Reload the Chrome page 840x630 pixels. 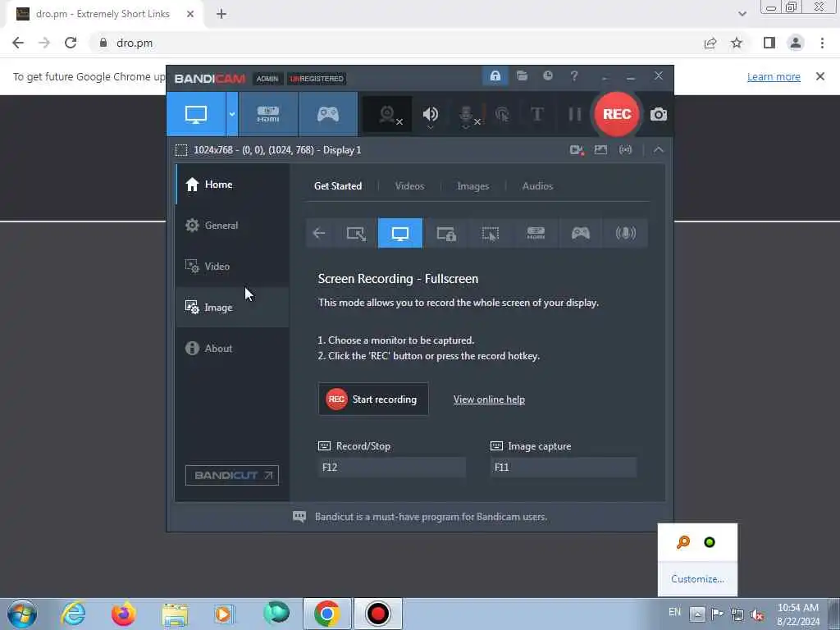71,43
